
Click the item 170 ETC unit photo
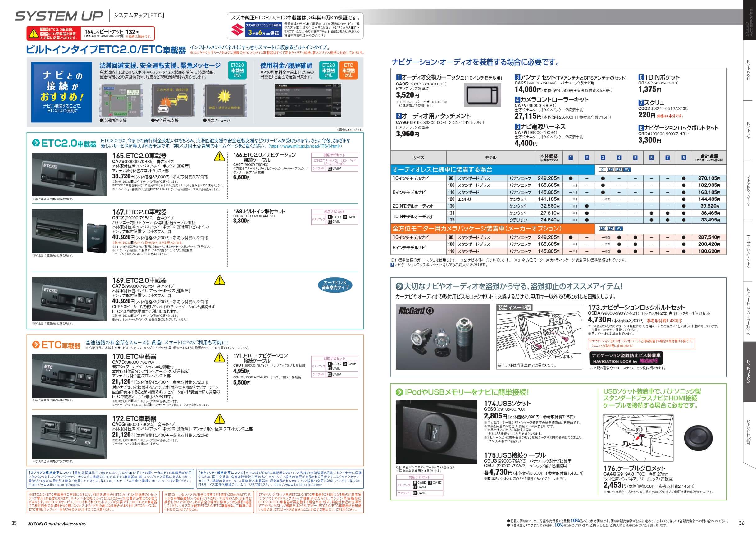click(x=70, y=376)
